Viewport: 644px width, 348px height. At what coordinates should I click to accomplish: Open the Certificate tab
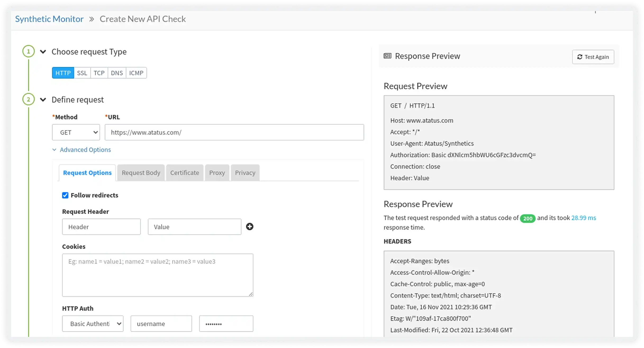184,173
